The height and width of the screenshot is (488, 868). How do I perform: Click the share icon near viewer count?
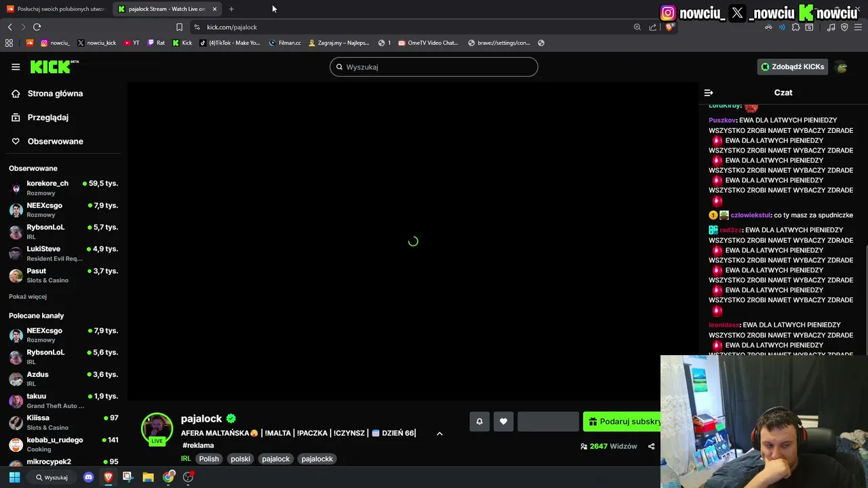click(652, 447)
